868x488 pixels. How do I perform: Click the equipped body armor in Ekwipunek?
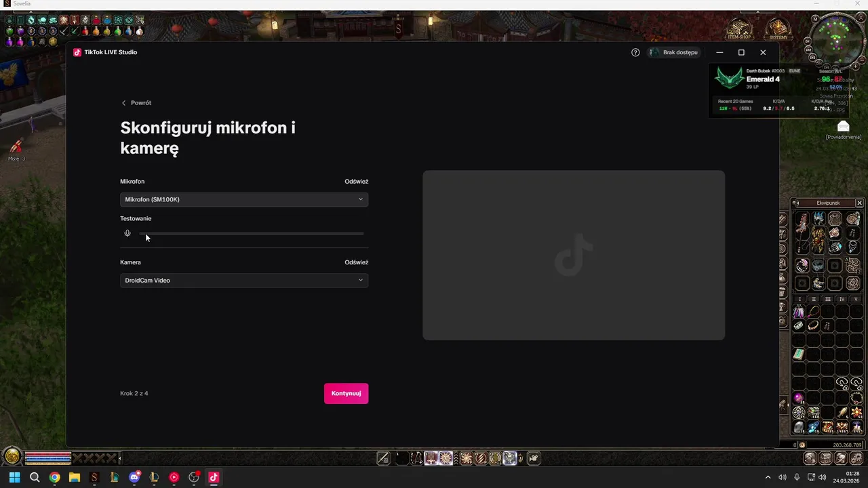tap(818, 239)
